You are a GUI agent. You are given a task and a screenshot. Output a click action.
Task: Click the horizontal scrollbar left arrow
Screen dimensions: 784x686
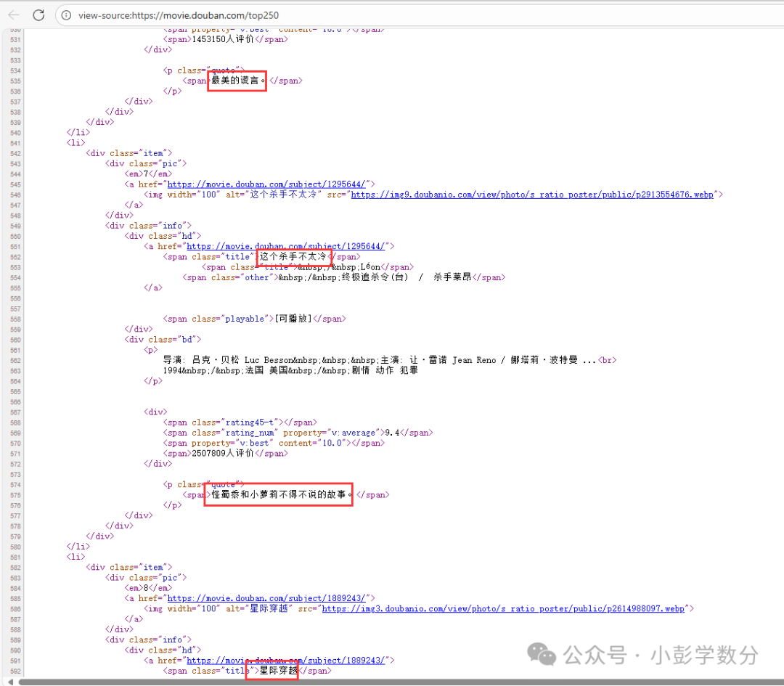coord(10,682)
